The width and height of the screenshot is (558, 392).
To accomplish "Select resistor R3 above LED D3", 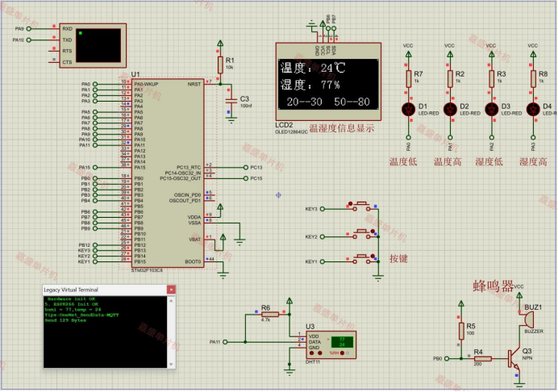I will tap(491, 79).
